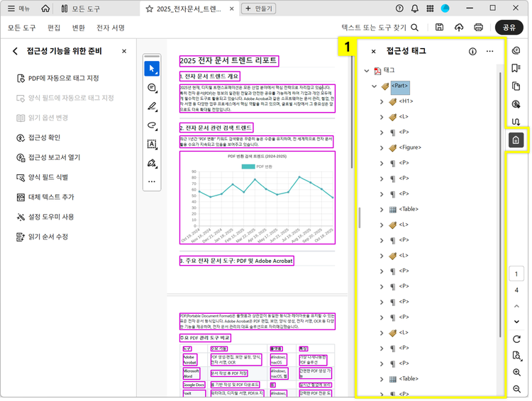The width and height of the screenshot is (532, 401).
Task: Open the comments panel icon on right rail
Action: pyautogui.click(x=516, y=51)
